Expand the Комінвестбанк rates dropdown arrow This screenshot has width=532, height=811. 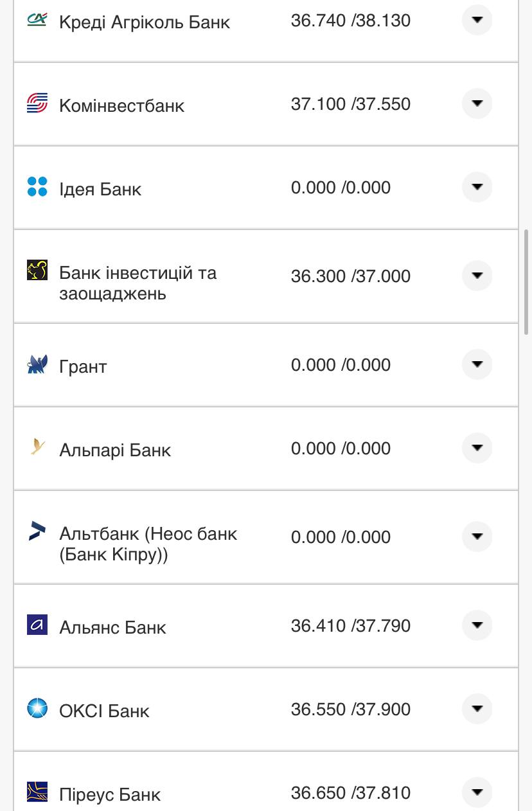[477, 103]
